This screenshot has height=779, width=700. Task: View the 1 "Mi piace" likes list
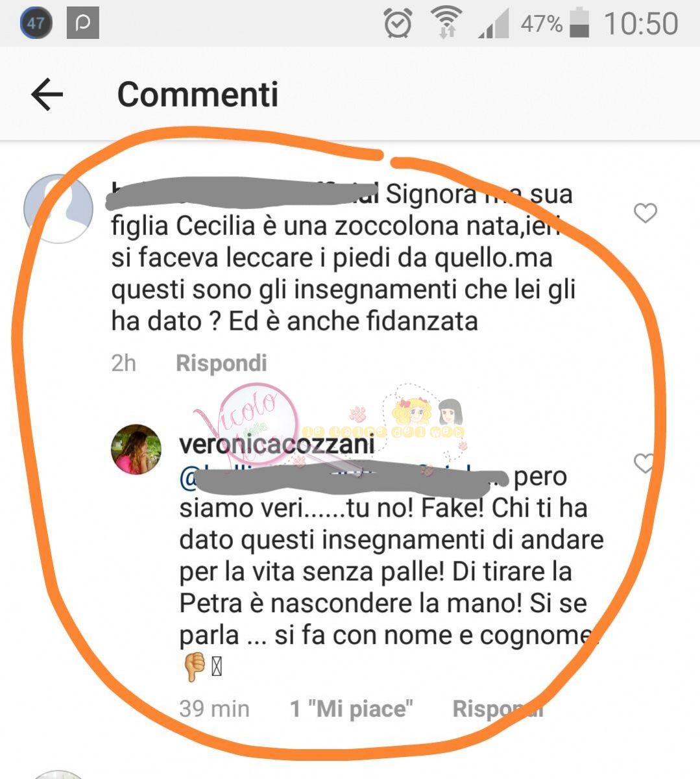[351, 708]
